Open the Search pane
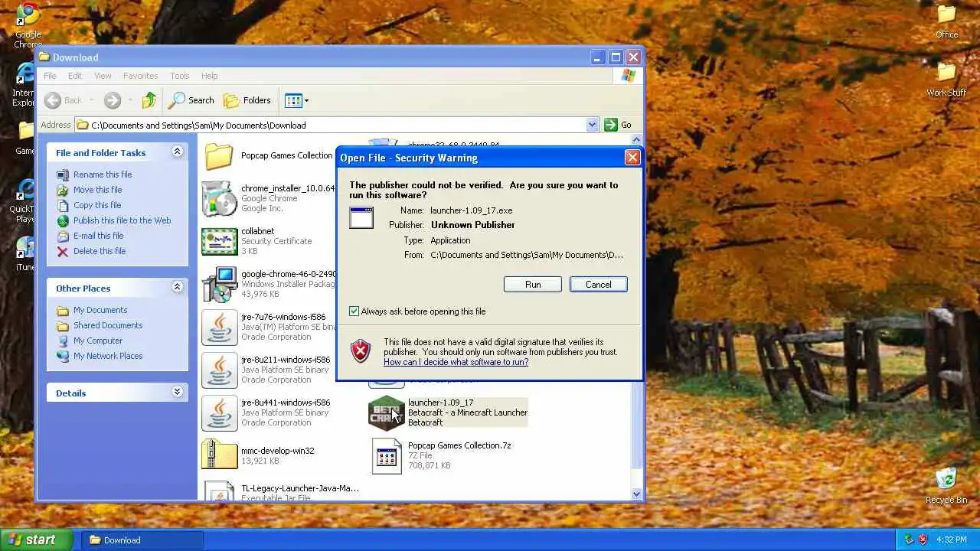This screenshot has width=980, height=551. click(x=191, y=100)
